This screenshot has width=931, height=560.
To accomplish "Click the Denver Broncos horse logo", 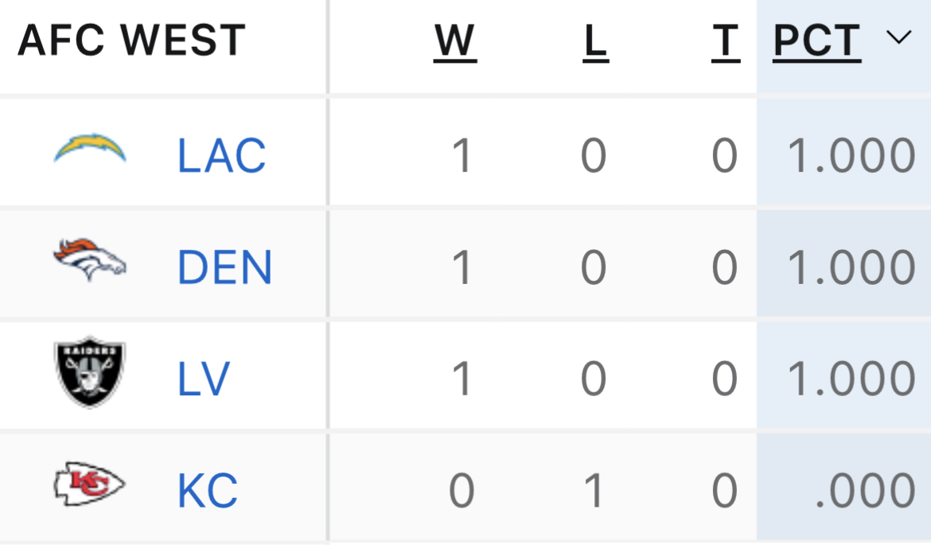I will (90, 259).
